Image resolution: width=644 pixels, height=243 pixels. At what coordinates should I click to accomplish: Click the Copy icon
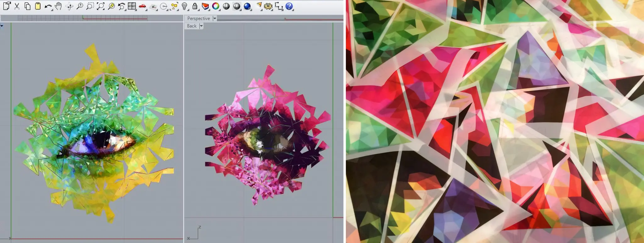click(x=27, y=6)
